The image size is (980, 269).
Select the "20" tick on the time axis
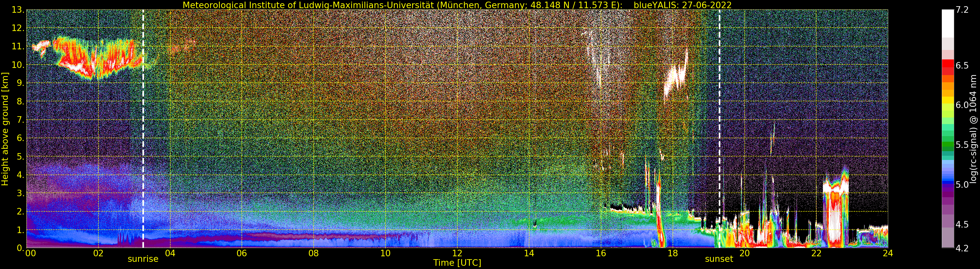tap(745, 253)
